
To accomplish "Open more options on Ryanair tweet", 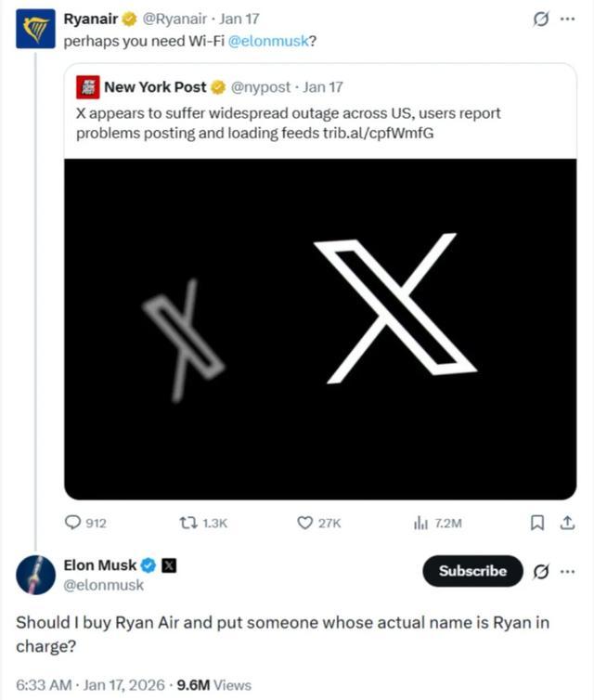I will [568, 18].
